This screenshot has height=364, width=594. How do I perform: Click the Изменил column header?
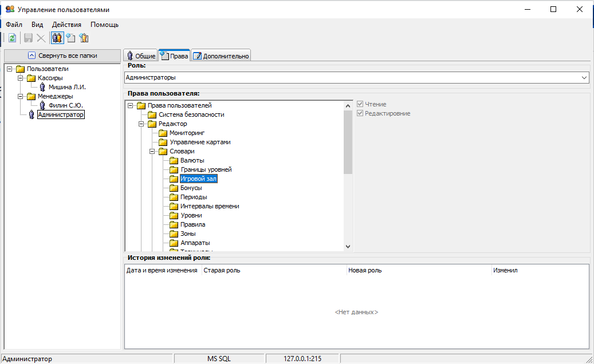(540, 270)
